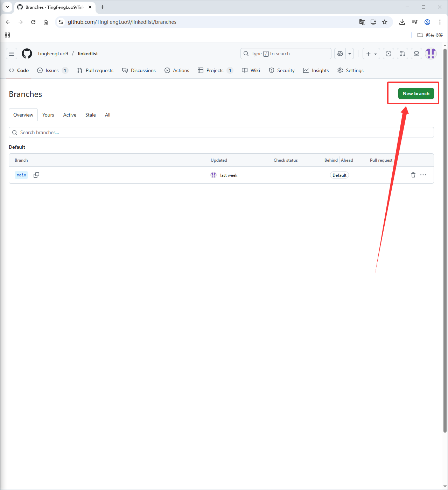This screenshot has width=448, height=490.
Task: Click the Copilot chat icon
Action: coord(340,54)
